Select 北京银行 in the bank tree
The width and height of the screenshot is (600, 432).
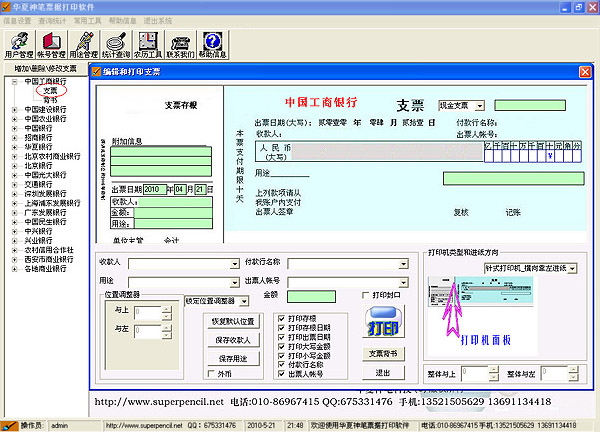coord(38,166)
